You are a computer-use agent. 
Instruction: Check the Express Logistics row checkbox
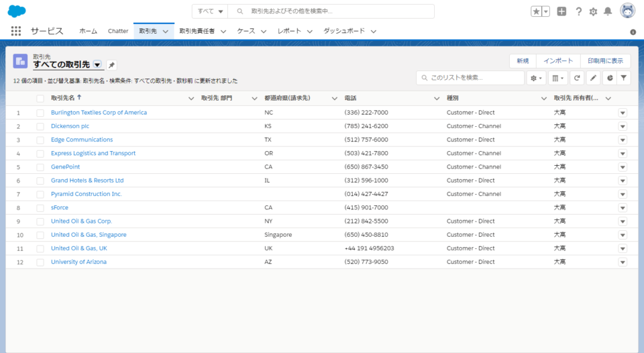[40, 153]
